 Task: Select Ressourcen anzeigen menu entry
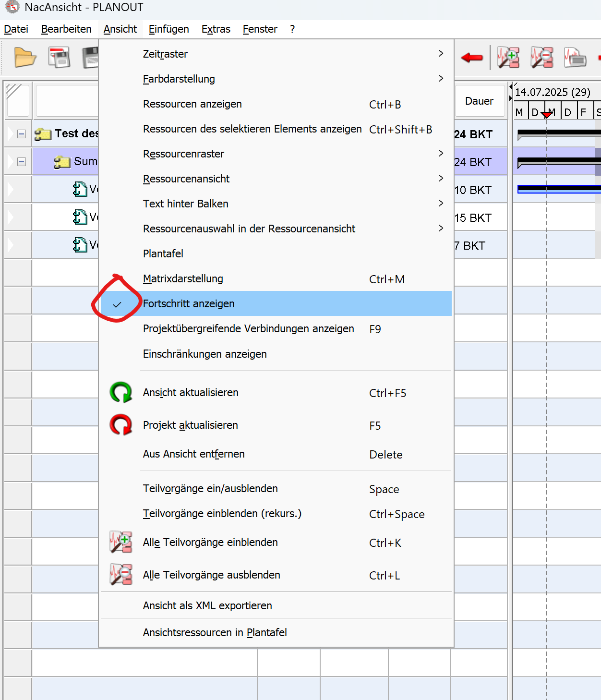[276, 104]
